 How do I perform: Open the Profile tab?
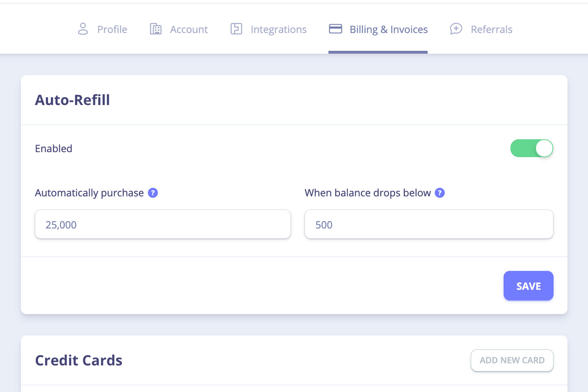point(112,29)
